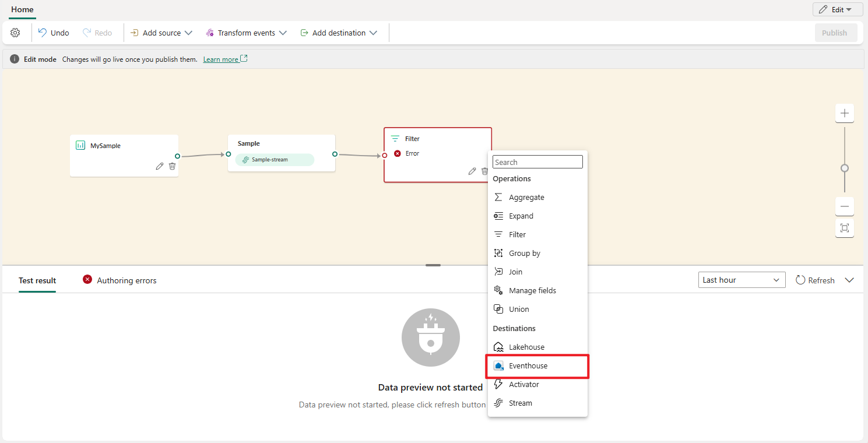
Task: Open the Last hour time range dropdown
Action: 741,280
